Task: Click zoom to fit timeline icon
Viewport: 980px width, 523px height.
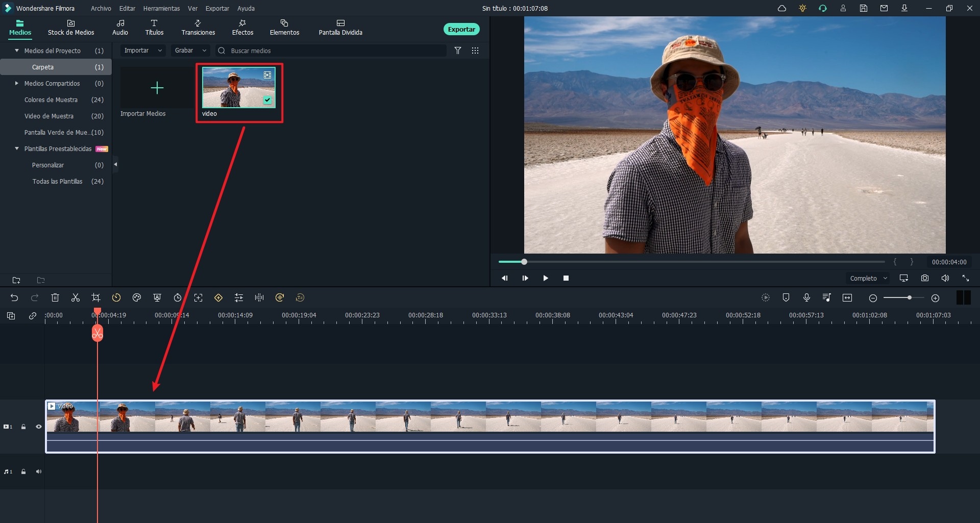Action: point(847,297)
